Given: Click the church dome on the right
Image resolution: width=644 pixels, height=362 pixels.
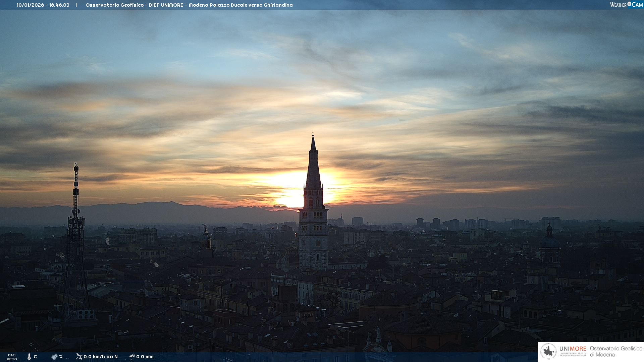Looking at the screenshot, I should tap(549, 241).
